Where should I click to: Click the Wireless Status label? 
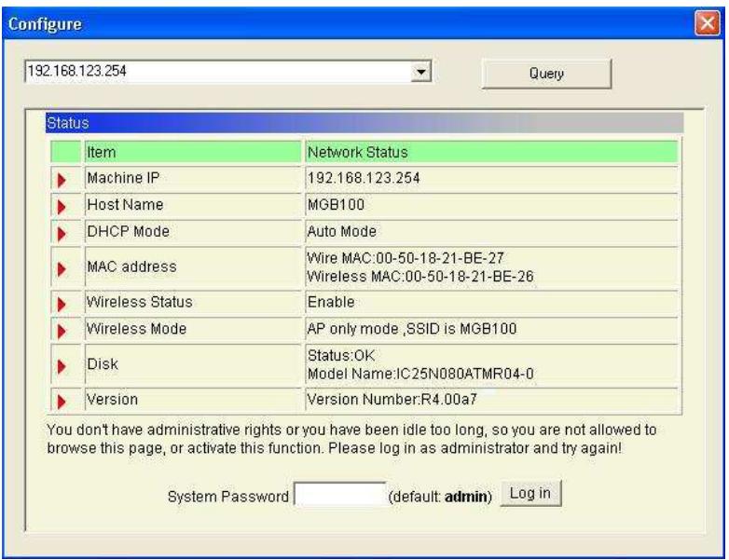[139, 302]
